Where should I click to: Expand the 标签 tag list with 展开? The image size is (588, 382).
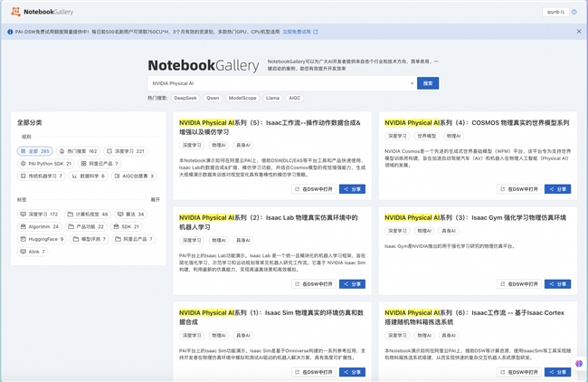tap(155, 199)
